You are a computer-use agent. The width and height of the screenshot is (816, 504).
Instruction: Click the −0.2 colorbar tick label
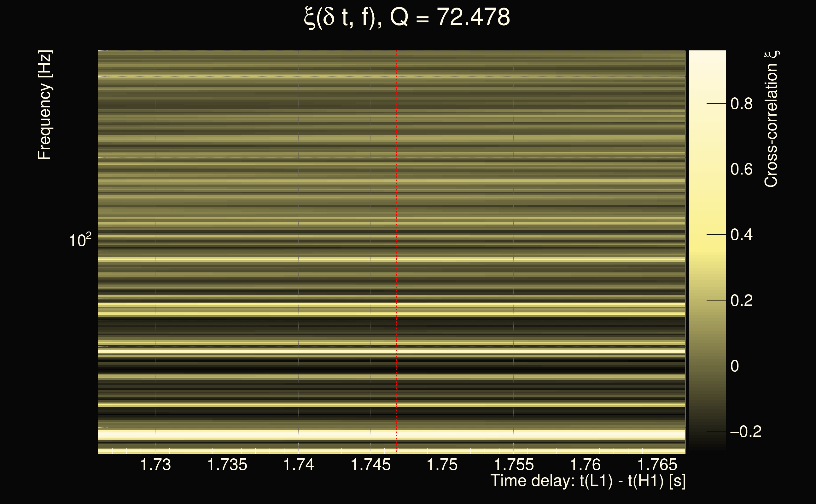pos(746,432)
